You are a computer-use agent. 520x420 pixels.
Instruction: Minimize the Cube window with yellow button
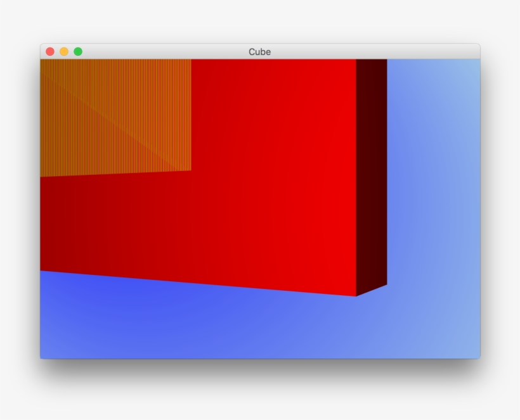(64, 52)
